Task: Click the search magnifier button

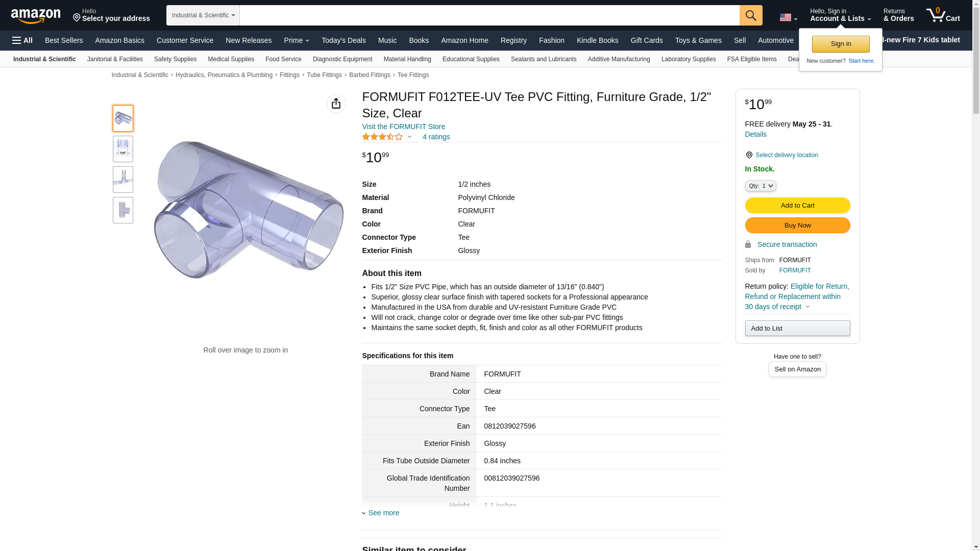Action: (750, 15)
